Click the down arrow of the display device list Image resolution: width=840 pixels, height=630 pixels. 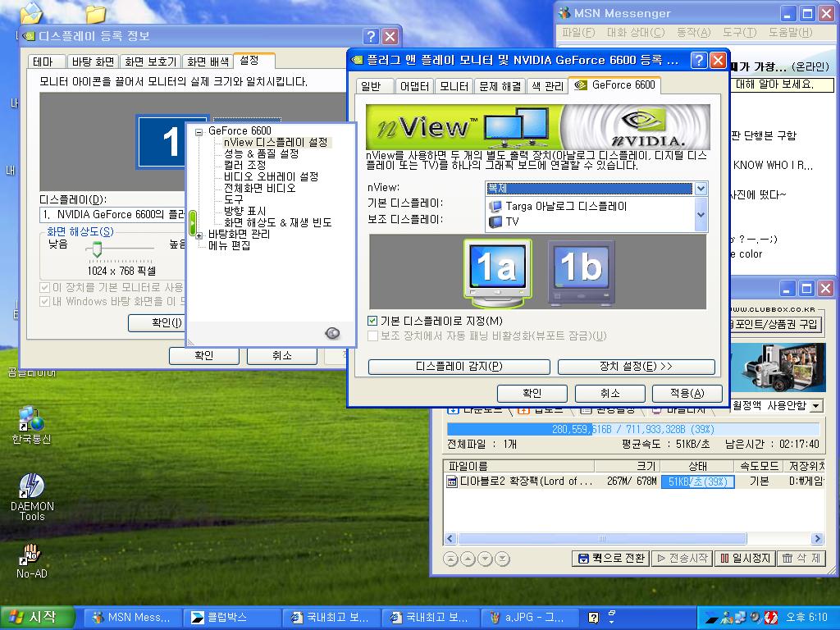tap(701, 214)
